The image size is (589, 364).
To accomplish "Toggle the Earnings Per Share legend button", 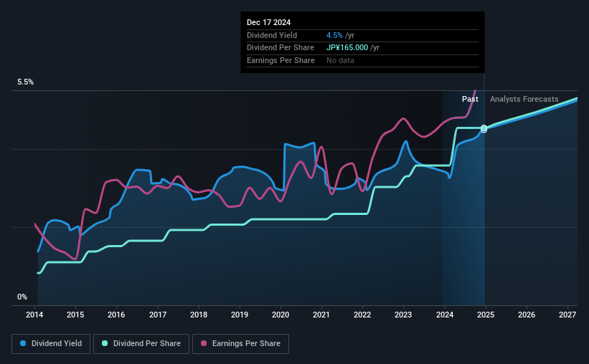I will pos(240,344).
